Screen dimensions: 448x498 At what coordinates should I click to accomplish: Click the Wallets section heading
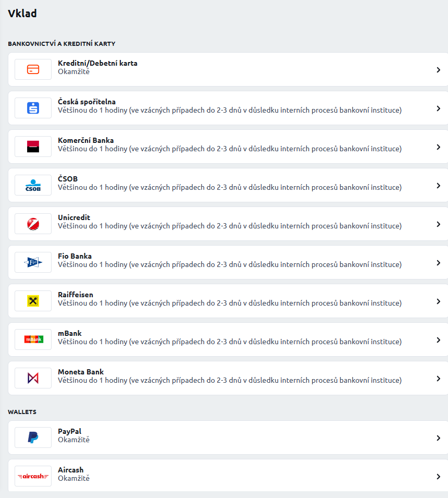coord(22,412)
